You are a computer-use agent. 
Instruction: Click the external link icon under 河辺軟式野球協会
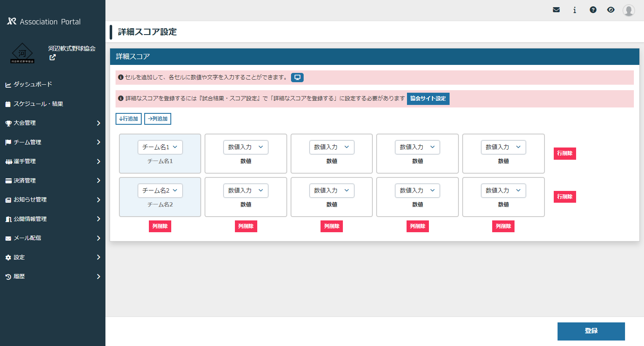coord(52,58)
